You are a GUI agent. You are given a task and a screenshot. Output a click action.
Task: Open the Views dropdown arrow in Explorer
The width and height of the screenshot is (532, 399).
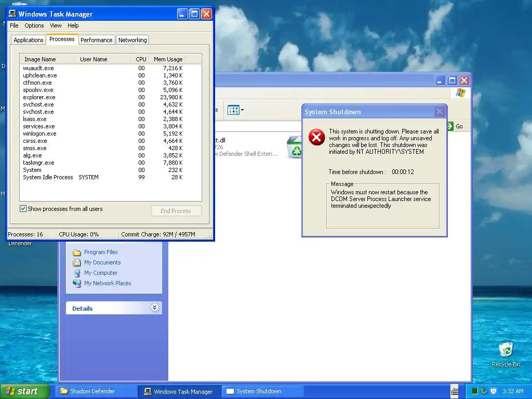[242, 110]
